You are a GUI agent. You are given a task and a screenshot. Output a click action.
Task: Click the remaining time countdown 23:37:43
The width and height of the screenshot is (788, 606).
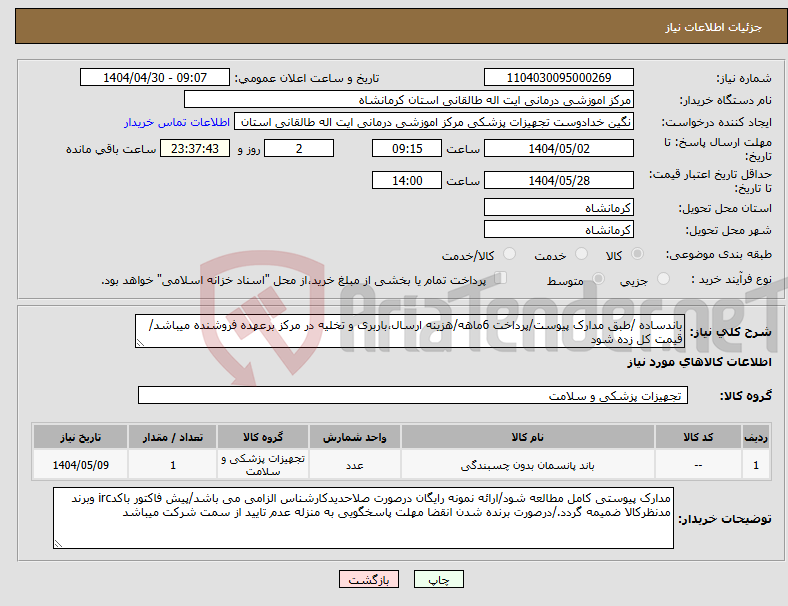tap(194, 148)
